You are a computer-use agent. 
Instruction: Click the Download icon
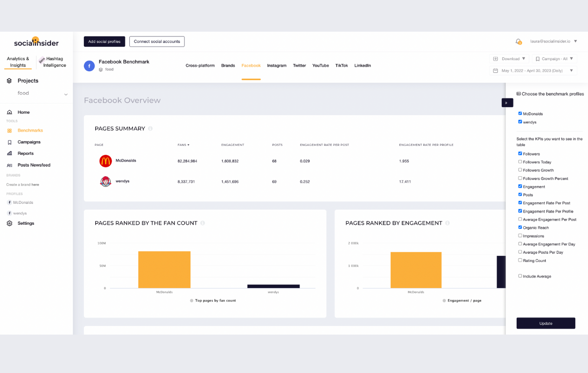click(x=496, y=59)
